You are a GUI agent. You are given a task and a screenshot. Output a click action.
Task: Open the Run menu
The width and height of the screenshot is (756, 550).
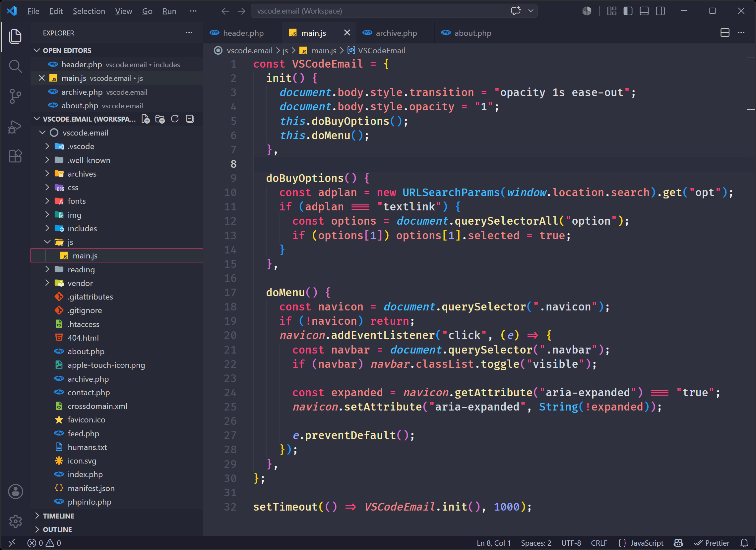tap(169, 11)
